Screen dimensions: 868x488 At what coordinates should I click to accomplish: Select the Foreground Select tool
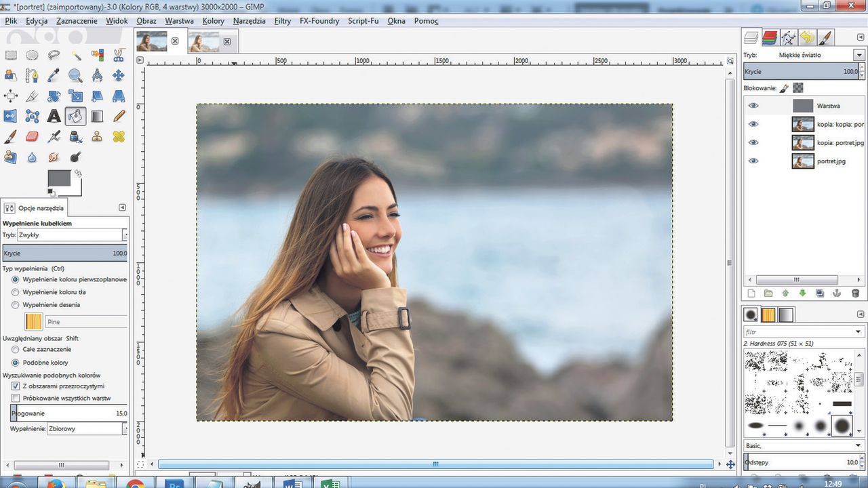click(x=11, y=76)
